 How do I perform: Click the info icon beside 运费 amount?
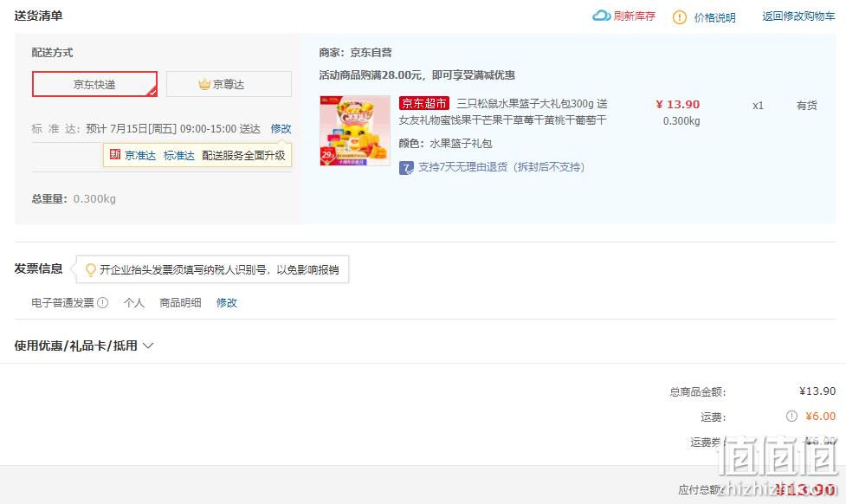click(791, 416)
